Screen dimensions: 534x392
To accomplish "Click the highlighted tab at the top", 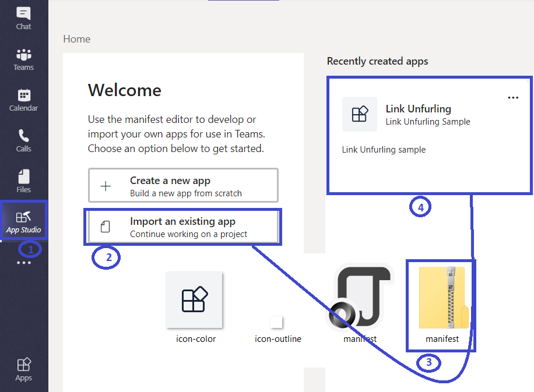I will point(243,2).
